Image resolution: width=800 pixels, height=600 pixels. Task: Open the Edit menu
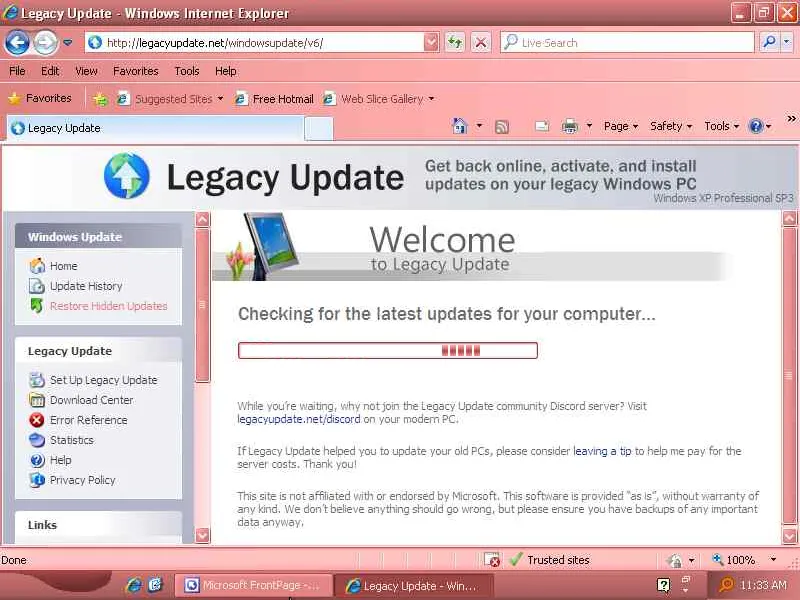click(x=50, y=71)
